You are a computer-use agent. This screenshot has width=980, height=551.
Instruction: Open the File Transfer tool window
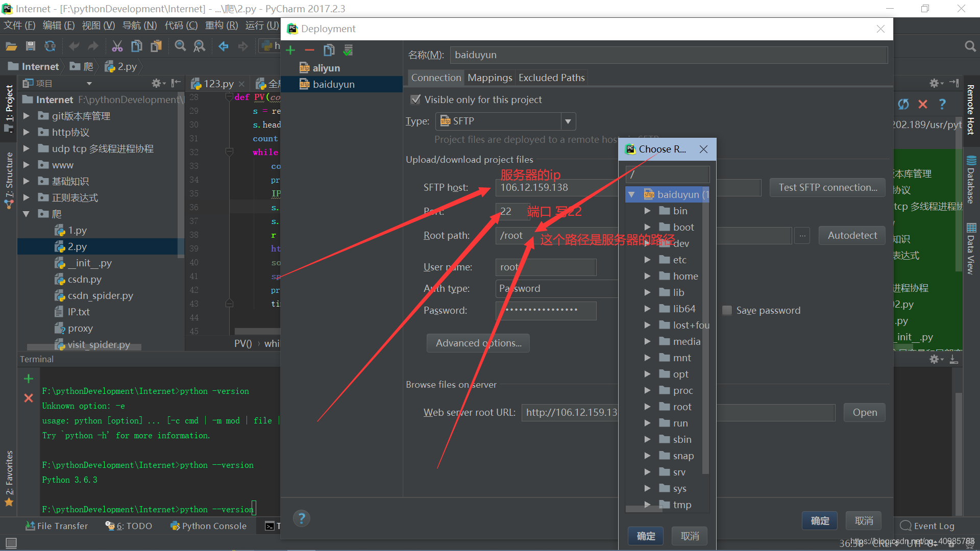[x=56, y=526]
